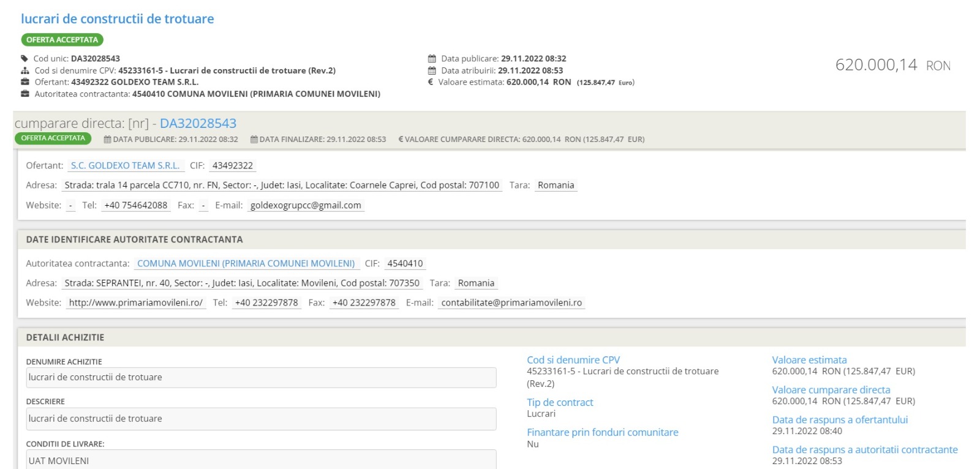Click the euro icon beside Valoare estimata

(x=431, y=82)
